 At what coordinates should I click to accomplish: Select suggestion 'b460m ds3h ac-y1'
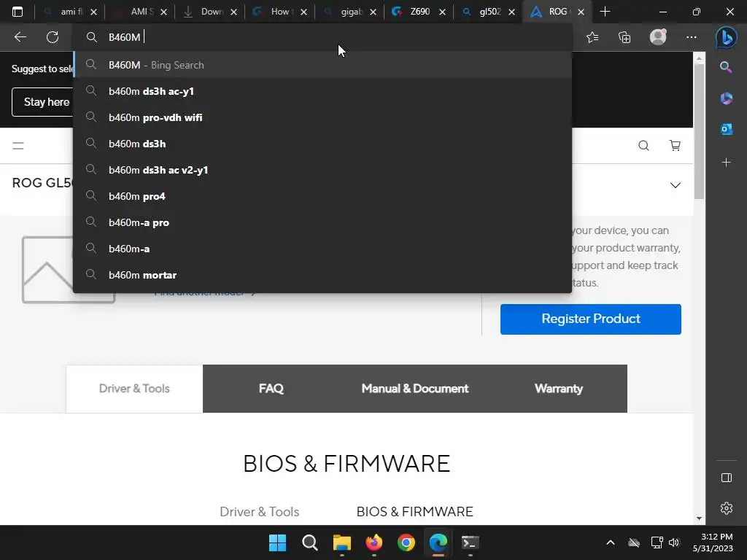(323, 91)
